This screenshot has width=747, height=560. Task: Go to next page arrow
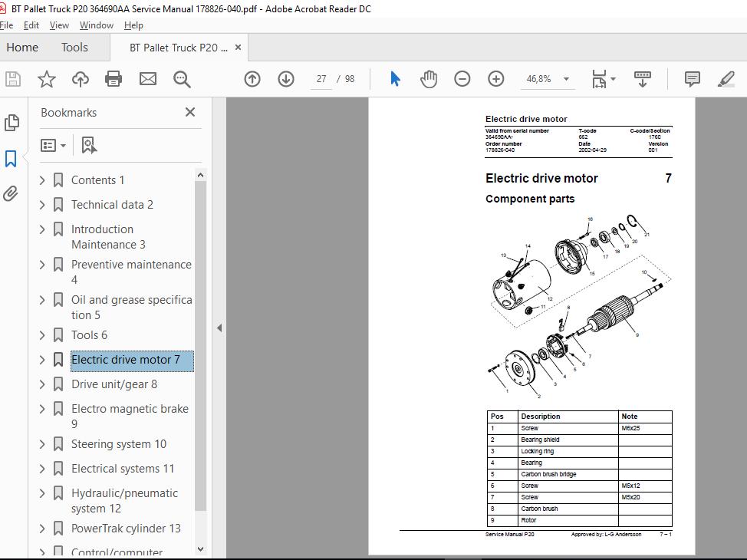(x=286, y=79)
